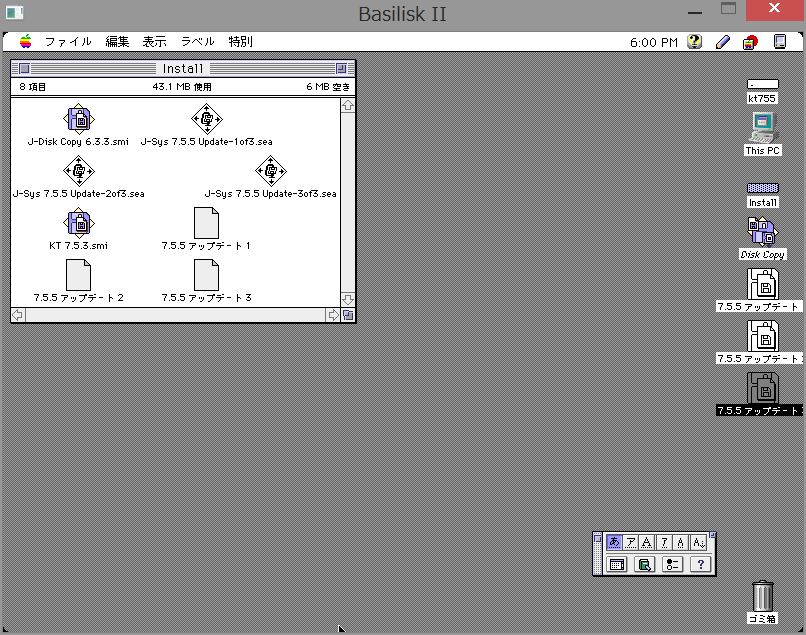
Task: Open the Apple keyboard script menu
Action: point(750,42)
